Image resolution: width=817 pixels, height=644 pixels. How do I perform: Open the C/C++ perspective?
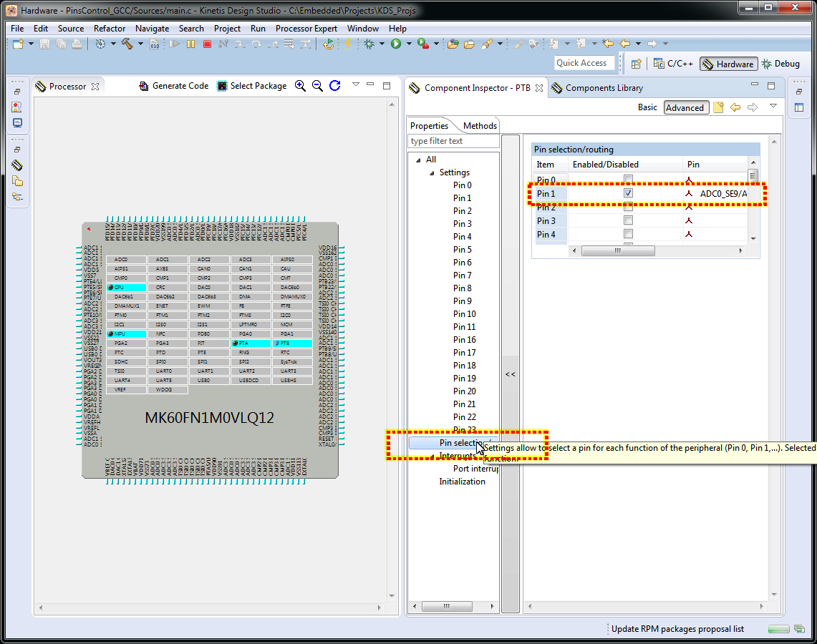(672, 64)
